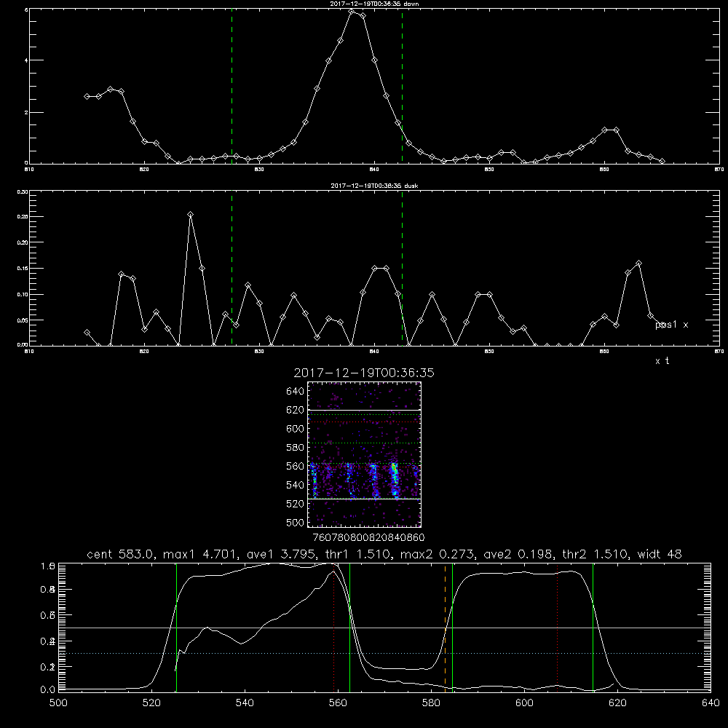Click the 'pos1 x' label
This screenshot has height=728, width=728.
[x=671, y=325]
